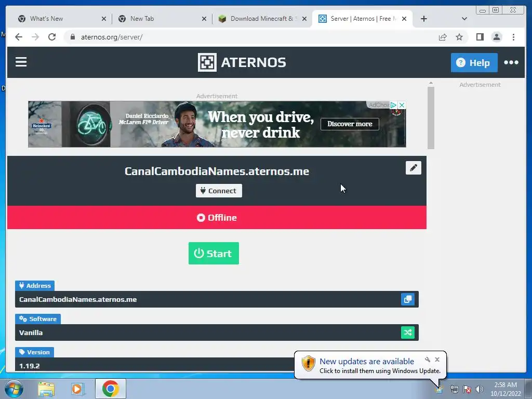The image size is (532, 399).
Task: Open Windows Media Player from the taskbar
Action: click(x=77, y=389)
